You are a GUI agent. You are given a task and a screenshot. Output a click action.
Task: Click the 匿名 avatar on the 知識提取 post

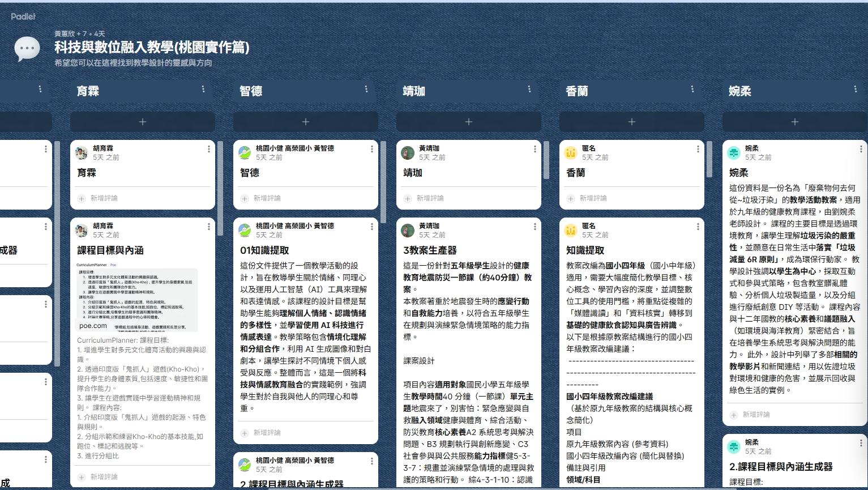coord(570,228)
